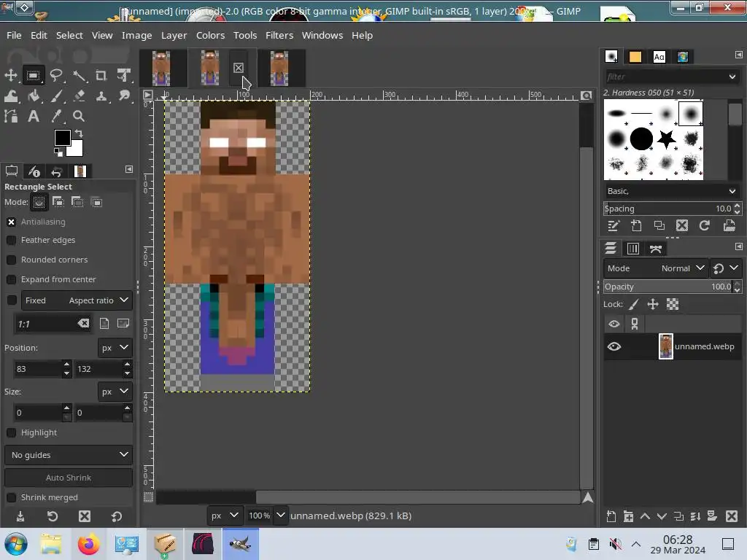Open the No guides dropdown
This screenshot has width=747, height=560.
point(69,455)
